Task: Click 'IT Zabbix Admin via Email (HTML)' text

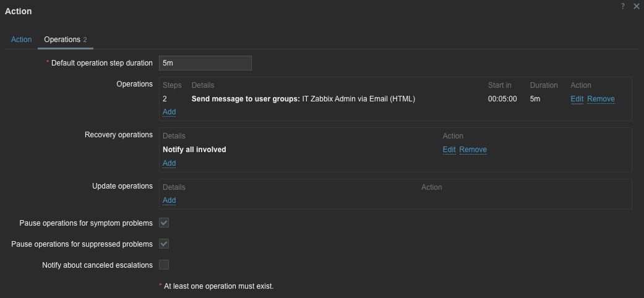Action: (359, 99)
